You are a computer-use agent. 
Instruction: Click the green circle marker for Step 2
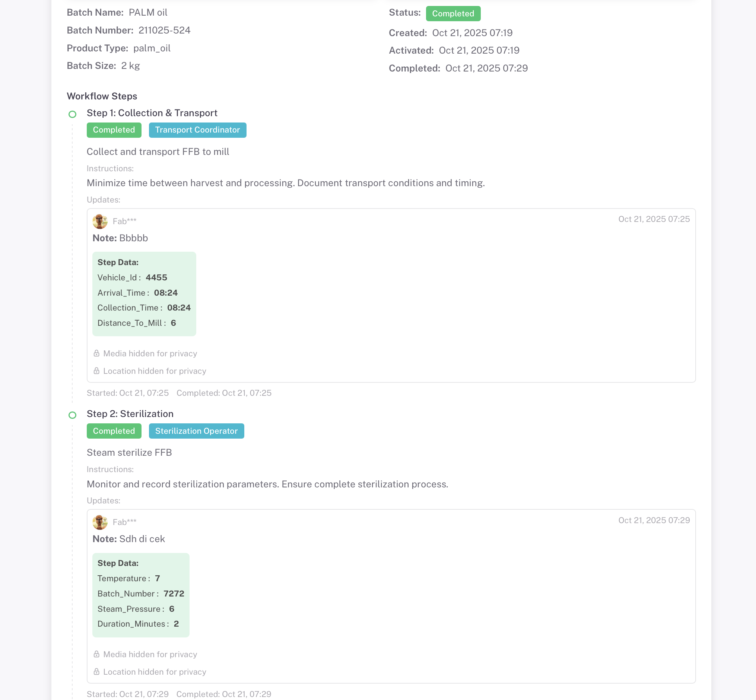point(73,415)
